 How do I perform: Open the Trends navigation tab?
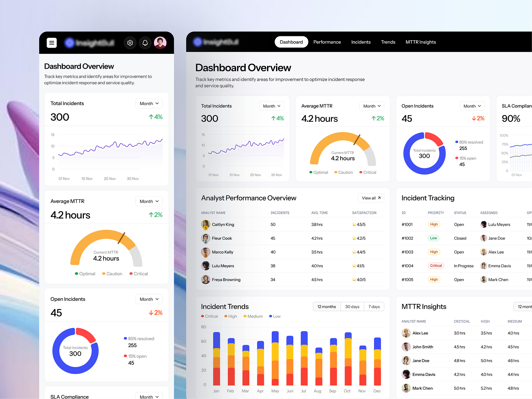coord(388,42)
